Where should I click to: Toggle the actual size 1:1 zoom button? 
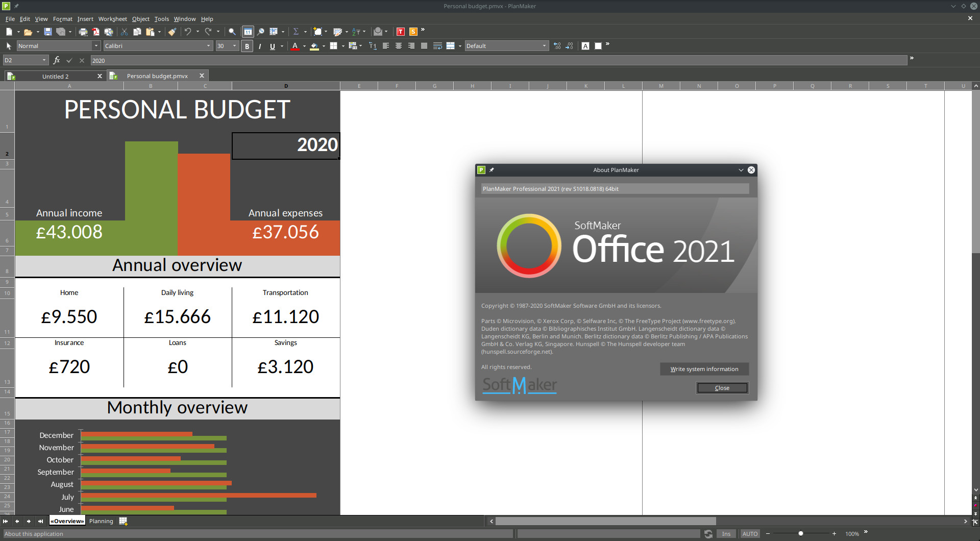[x=248, y=32]
